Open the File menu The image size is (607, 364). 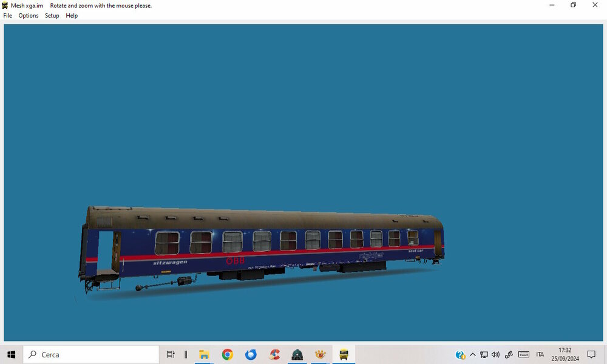(7, 16)
